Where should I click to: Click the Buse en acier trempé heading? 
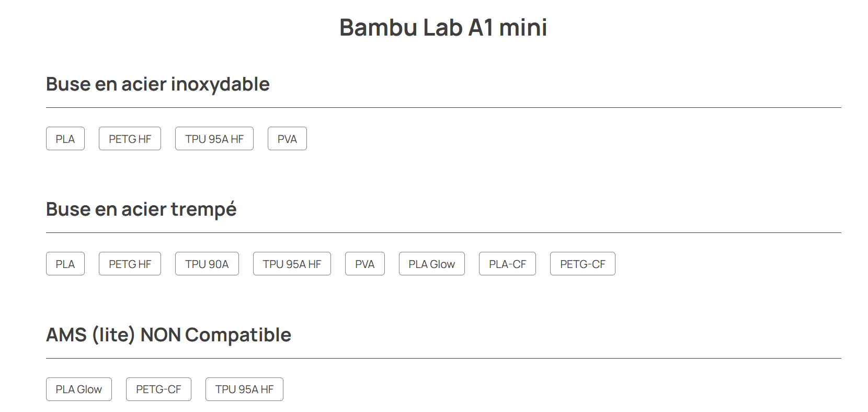141,209
